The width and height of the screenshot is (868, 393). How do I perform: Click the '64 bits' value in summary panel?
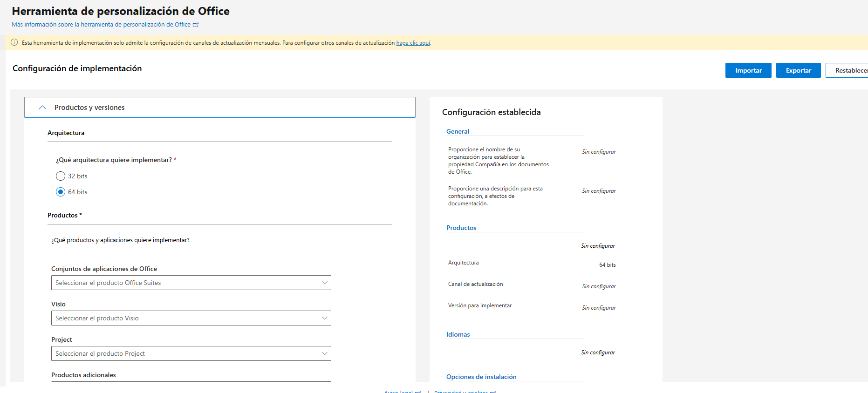click(608, 265)
